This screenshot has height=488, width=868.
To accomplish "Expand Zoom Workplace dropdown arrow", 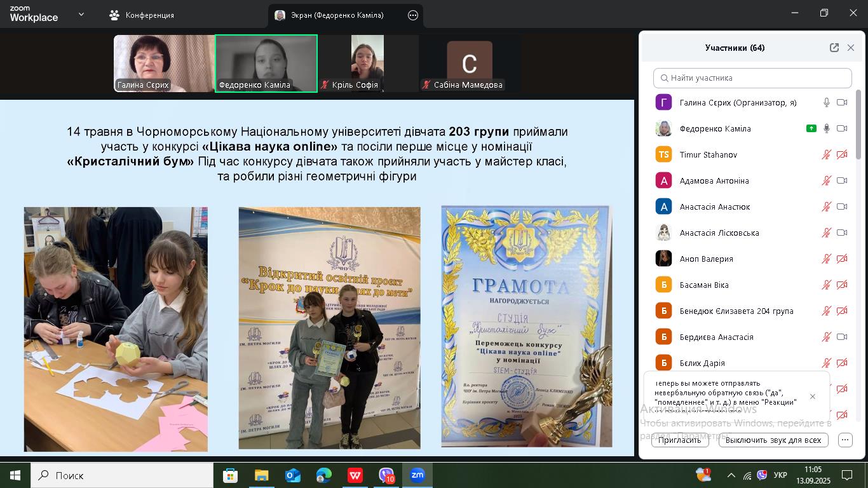I will pos(81,15).
